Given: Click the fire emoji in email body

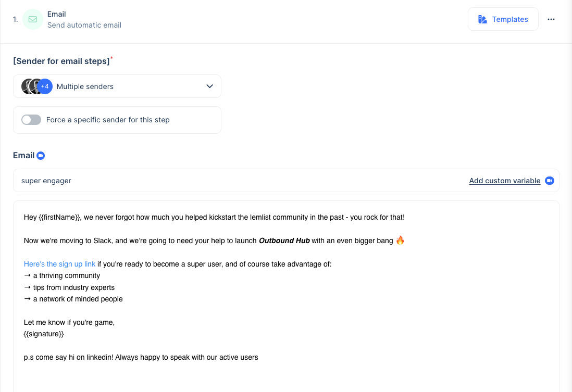Looking at the screenshot, I should (x=400, y=240).
